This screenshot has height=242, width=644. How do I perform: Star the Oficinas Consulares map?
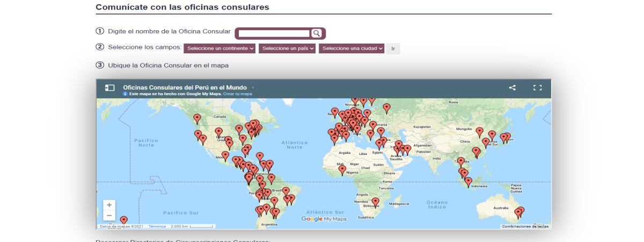(253, 87)
